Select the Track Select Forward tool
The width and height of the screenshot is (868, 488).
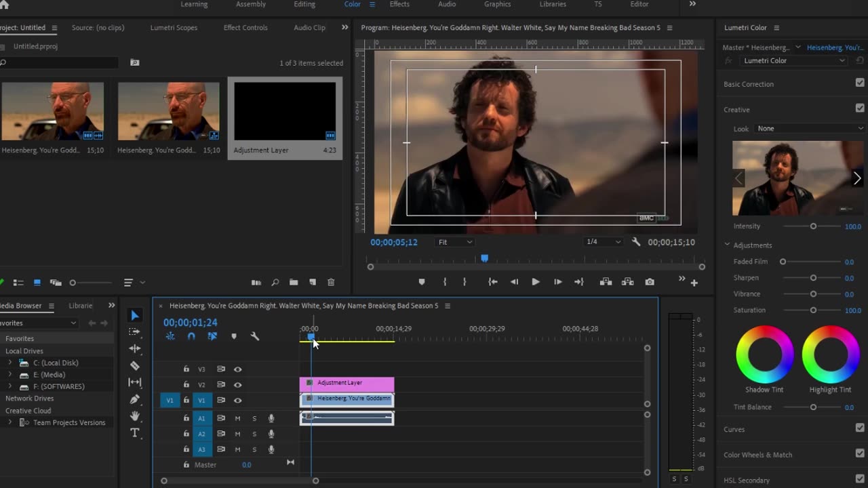(x=134, y=331)
